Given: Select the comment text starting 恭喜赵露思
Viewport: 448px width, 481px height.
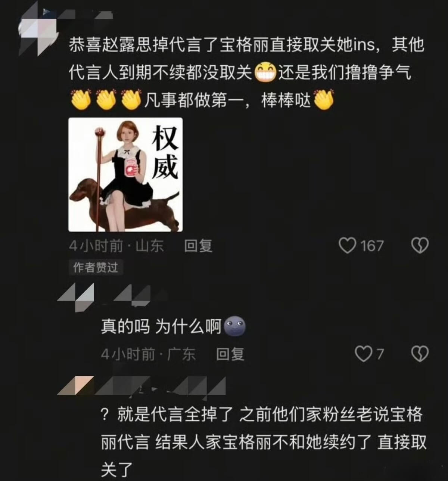Looking at the screenshot, I should pyautogui.click(x=246, y=72).
